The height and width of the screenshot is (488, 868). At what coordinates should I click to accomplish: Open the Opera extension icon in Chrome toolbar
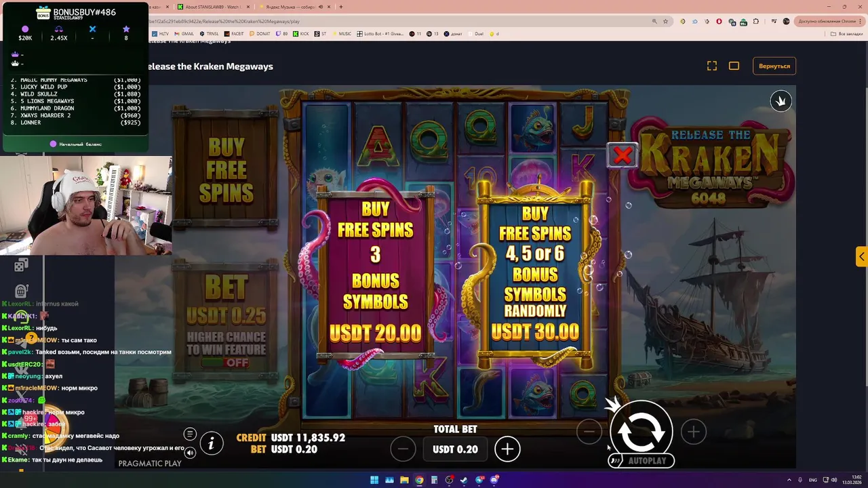click(719, 21)
